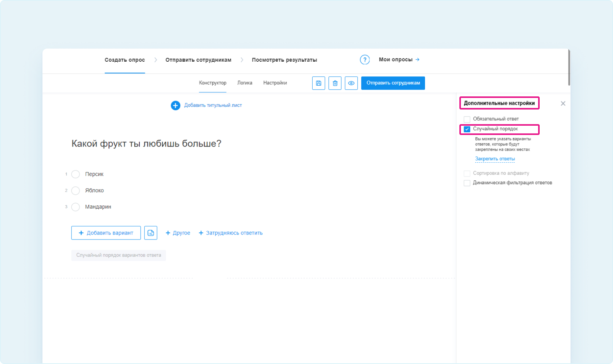613x364 pixels.
Task: Toggle Сортировка по алфавиту checkbox
Action: (x=467, y=174)
